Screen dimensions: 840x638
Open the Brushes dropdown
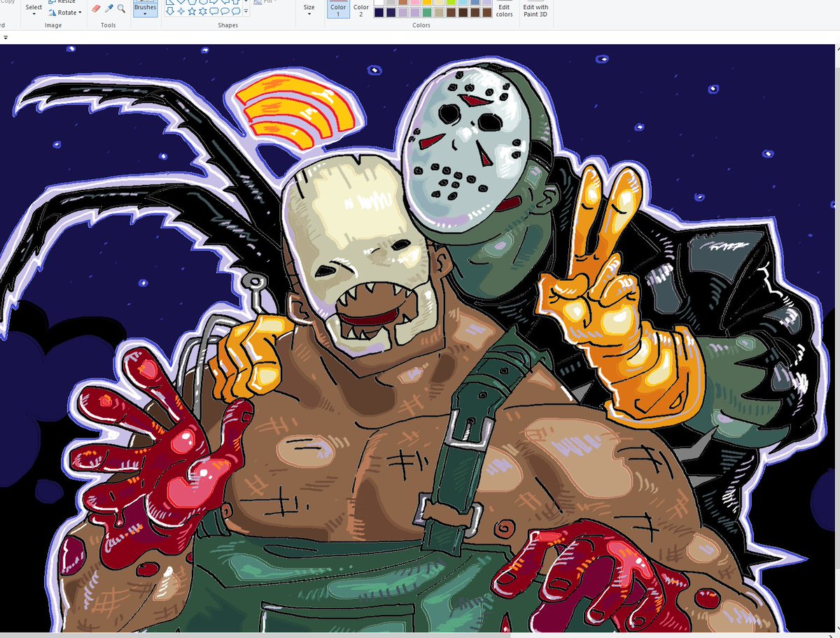(145, 10)
